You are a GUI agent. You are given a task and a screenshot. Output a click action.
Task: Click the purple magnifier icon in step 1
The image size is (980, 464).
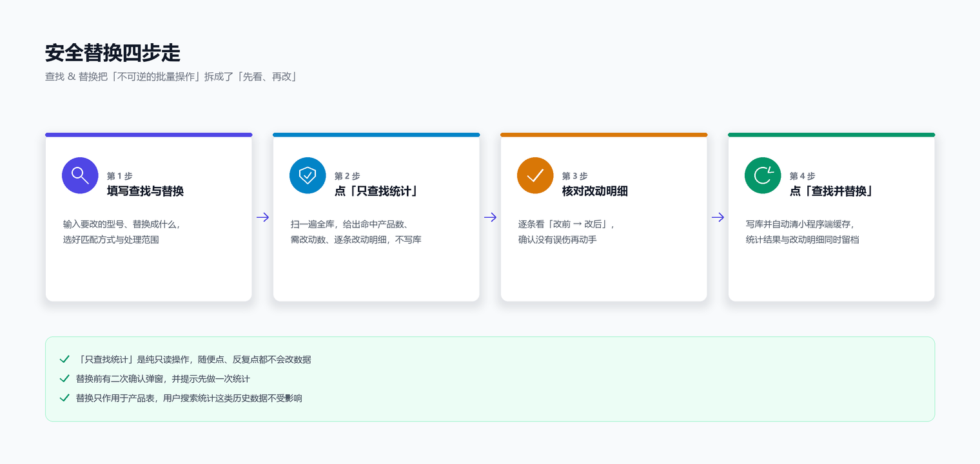80,175
